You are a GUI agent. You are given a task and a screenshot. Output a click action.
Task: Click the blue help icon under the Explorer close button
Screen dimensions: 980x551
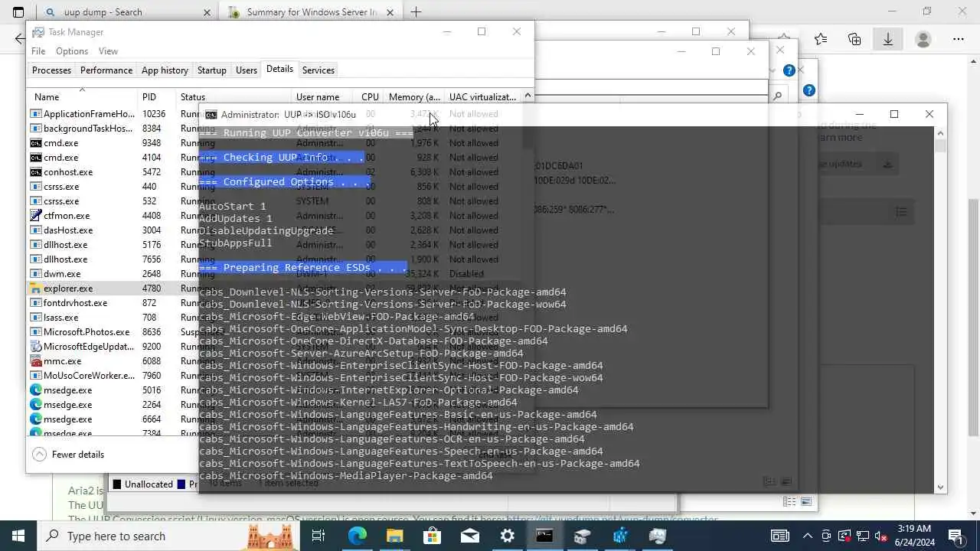pyautogui.click(x=789, y=70)
